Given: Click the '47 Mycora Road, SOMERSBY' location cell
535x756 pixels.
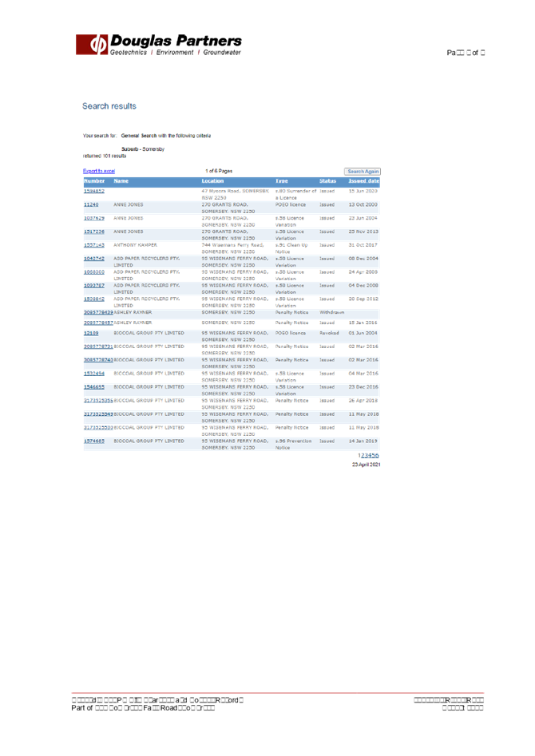Looking at the screenshot, I should pyautogui.click(x=236, y=195).
